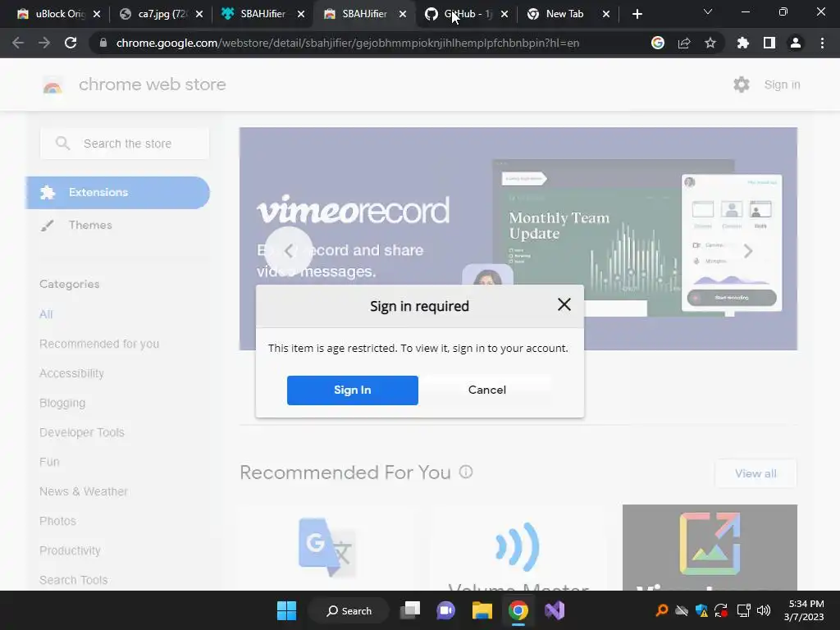Select first SBAHJifier tab with teal icon
The height and width of the screenshot is (630, 840).
click(x=256, y=14)
